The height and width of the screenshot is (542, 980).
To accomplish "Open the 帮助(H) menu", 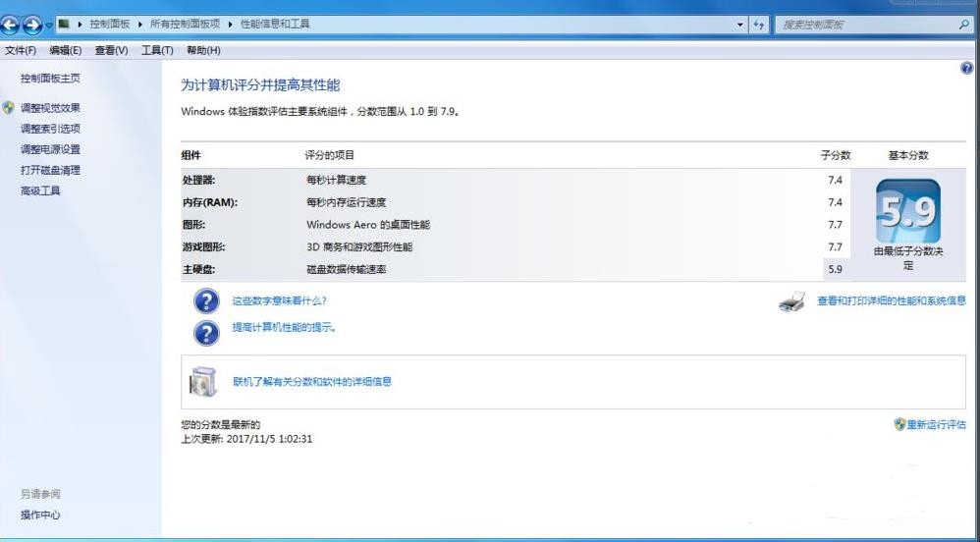I will point(203,51).
